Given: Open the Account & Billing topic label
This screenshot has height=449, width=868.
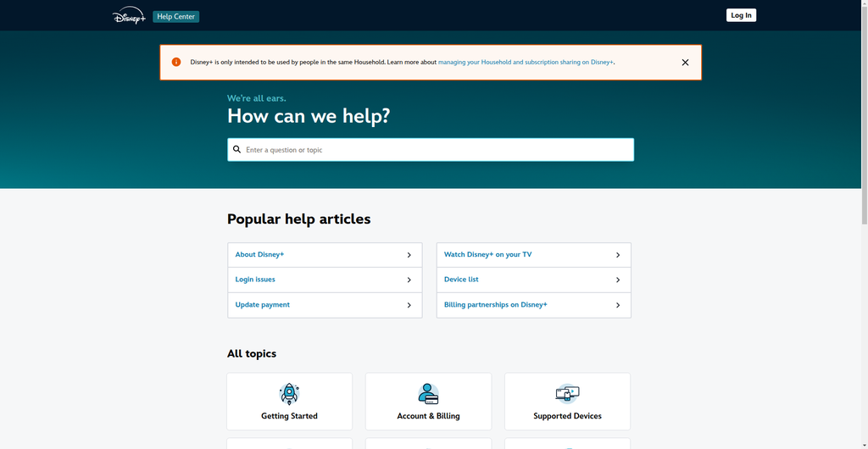Looking at the screenshot, I should click(428, 416).
